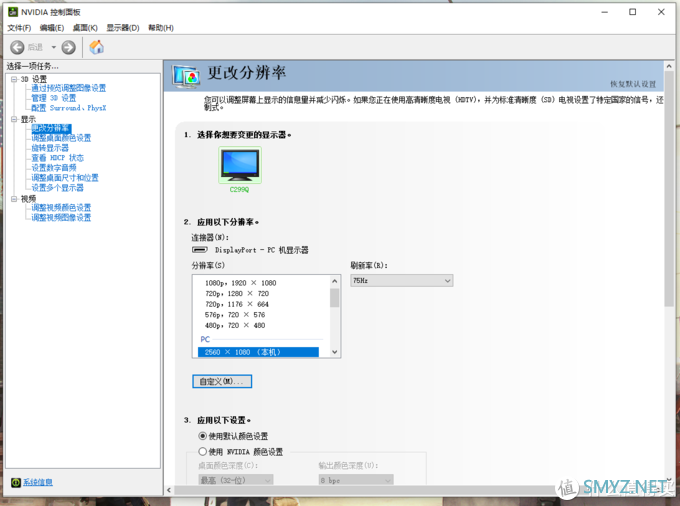The image size is (680, 506).
Task: Click resolution list scroll-down arrow
Action: point(334,352)
